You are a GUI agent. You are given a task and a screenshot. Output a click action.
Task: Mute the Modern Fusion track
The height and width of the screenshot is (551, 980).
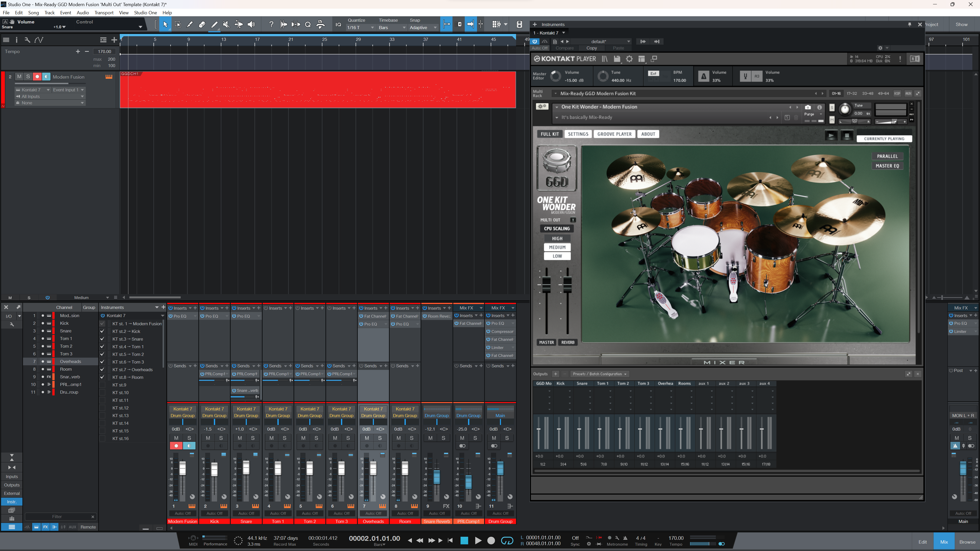19,77
